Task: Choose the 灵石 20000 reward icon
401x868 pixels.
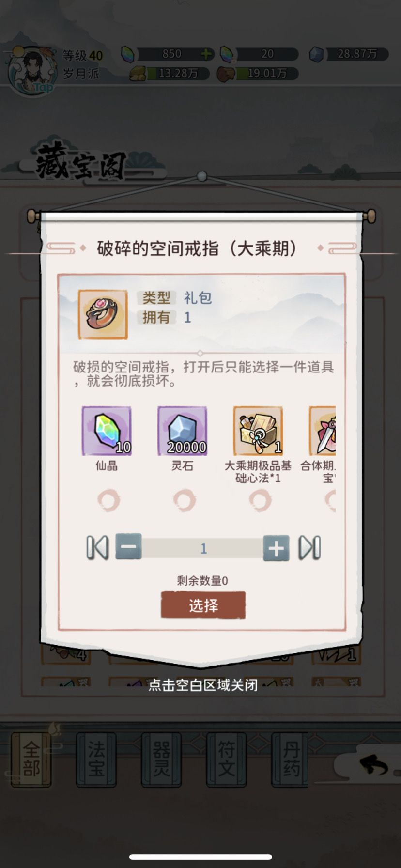Action: (182, 431)
